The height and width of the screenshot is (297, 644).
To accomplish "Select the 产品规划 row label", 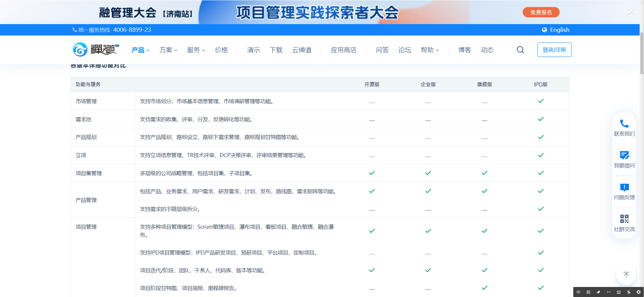I will coord(86,137).
